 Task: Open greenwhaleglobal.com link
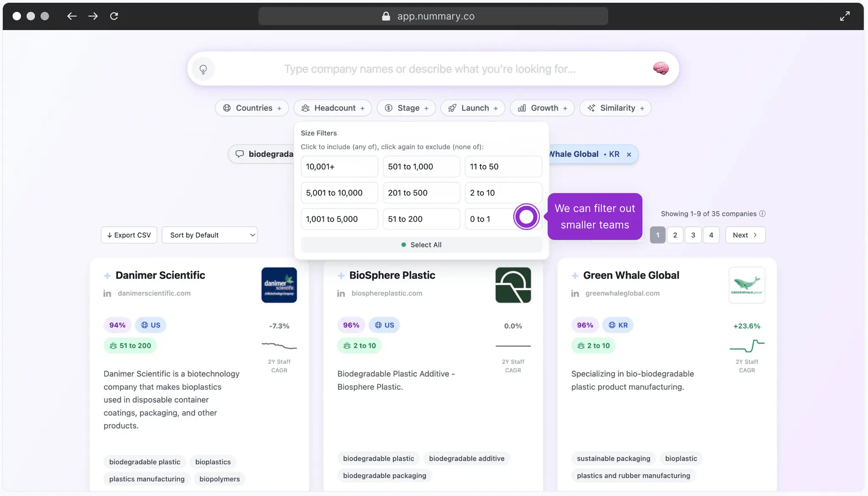[623, 293]
